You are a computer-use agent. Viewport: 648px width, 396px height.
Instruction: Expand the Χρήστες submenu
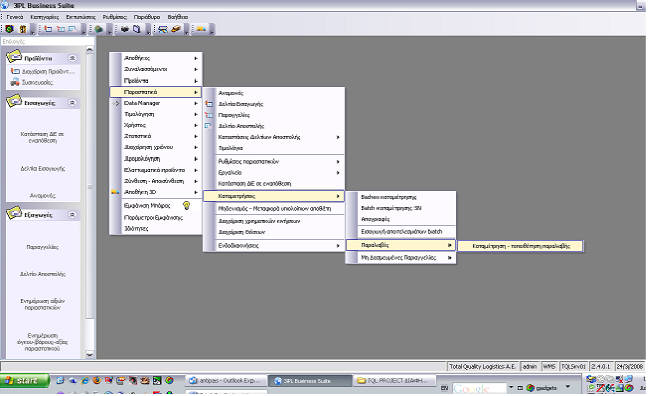(x=156, y=125)
